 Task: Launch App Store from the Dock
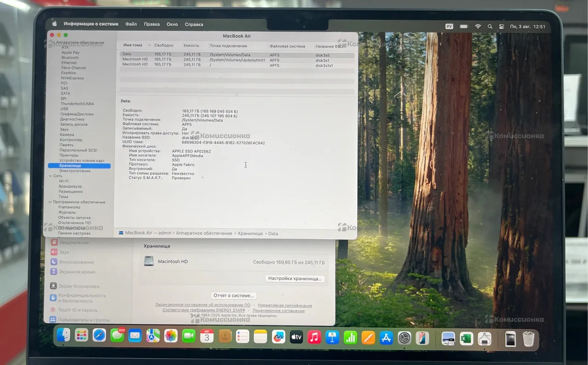[386, 338]
